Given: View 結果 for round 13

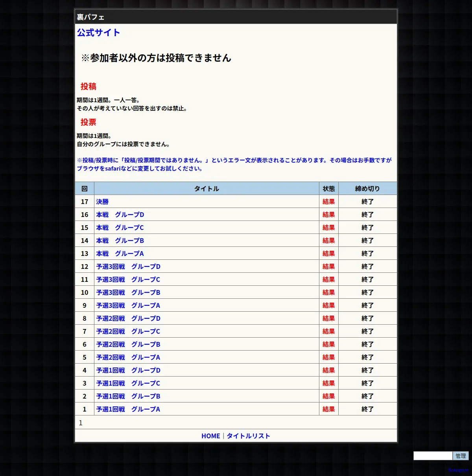Looking at the screenshot, I should pos(329,254).
